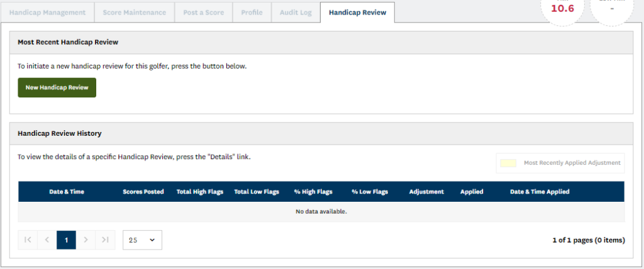Click the Handicap Review History heading

(60, 133)
